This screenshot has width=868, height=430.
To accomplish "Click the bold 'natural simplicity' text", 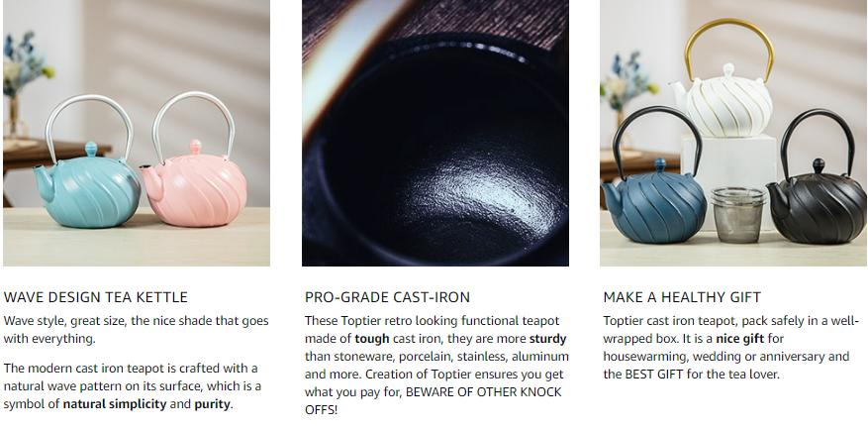I will pos(115,404).
